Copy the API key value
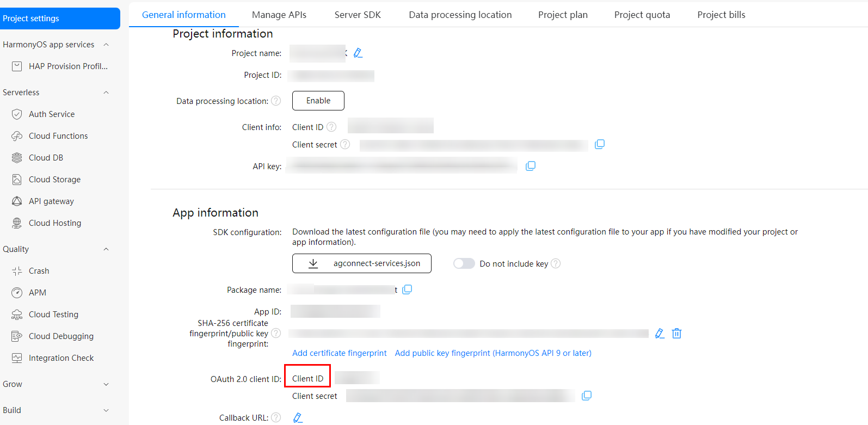Viewport: 868px width, 425px height. pyautogui.click(x=531, y=166)
